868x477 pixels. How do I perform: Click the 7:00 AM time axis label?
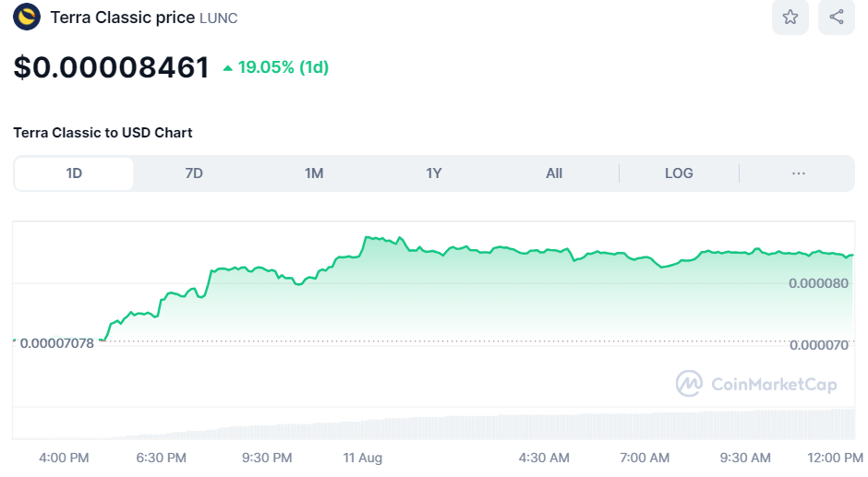point(645,459)
